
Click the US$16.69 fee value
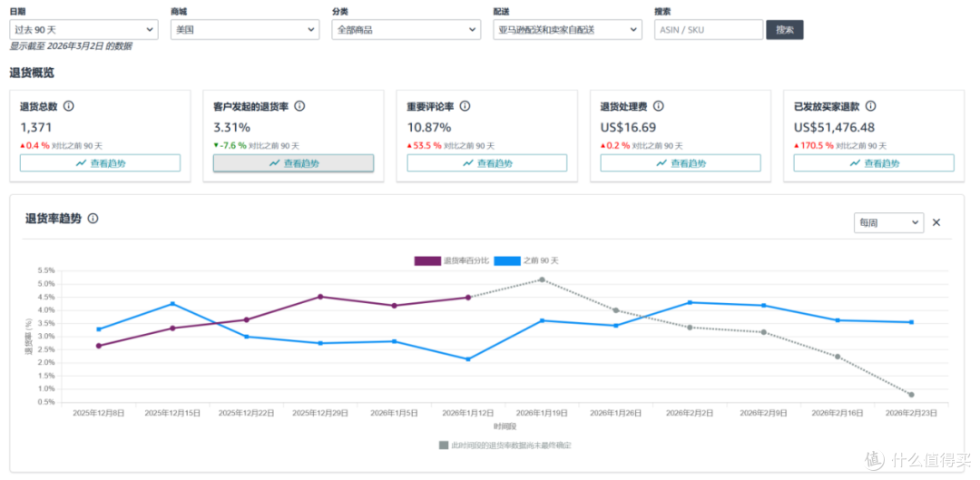[628, 128]
